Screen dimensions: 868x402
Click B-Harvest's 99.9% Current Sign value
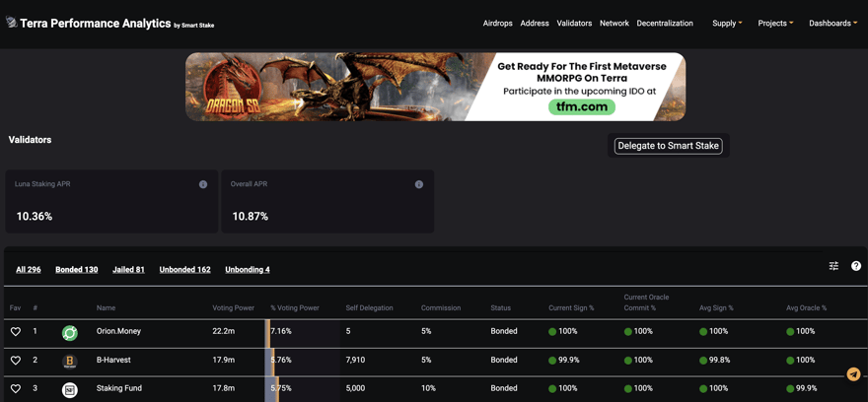tap(569, 360)
